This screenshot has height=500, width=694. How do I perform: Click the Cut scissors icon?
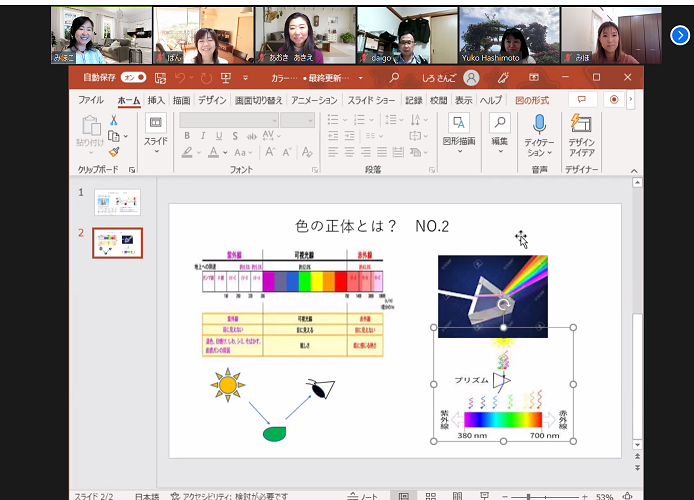(114, 120)
